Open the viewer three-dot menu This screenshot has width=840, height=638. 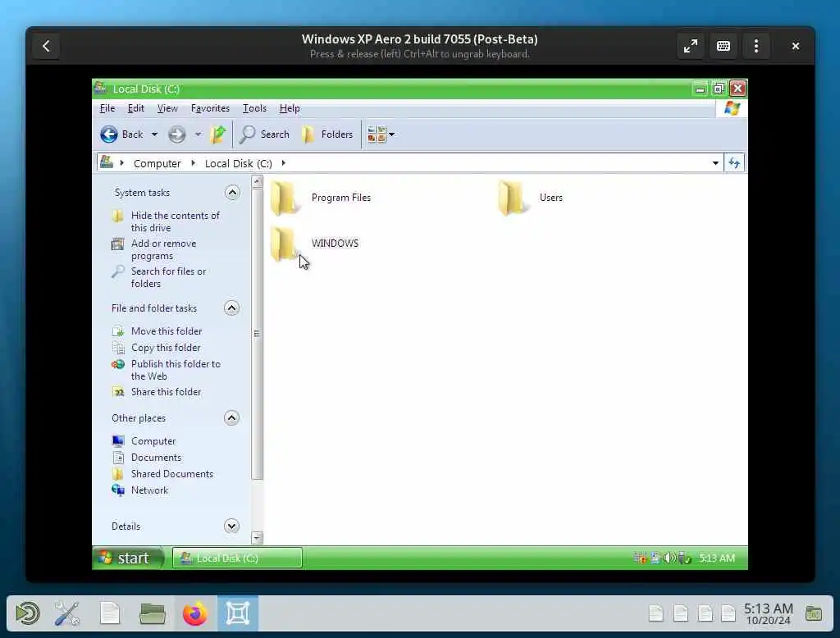pyautogui.click(x=756, y=46)
